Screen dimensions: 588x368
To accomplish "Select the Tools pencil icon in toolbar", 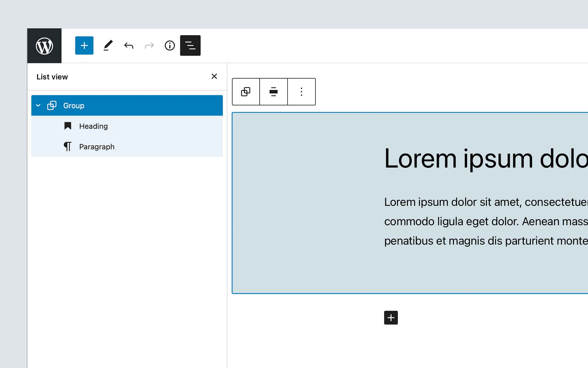I will [x=108, y=45].
